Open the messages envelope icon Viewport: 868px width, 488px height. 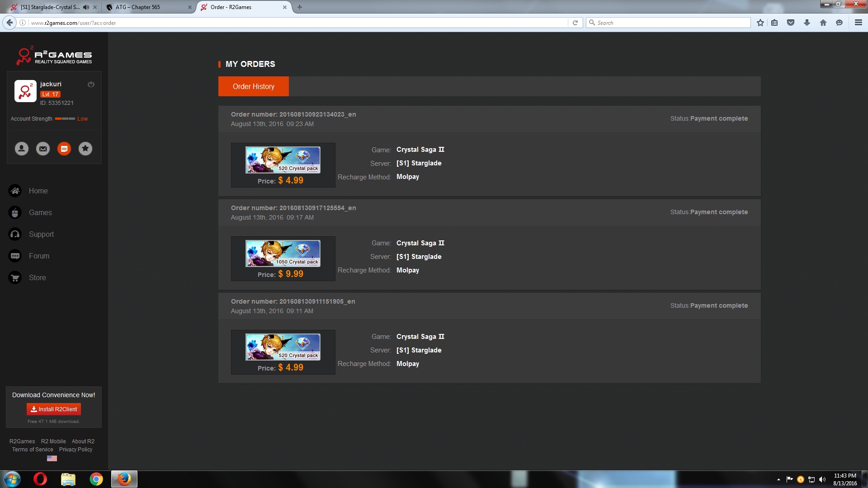coord(43,149)
